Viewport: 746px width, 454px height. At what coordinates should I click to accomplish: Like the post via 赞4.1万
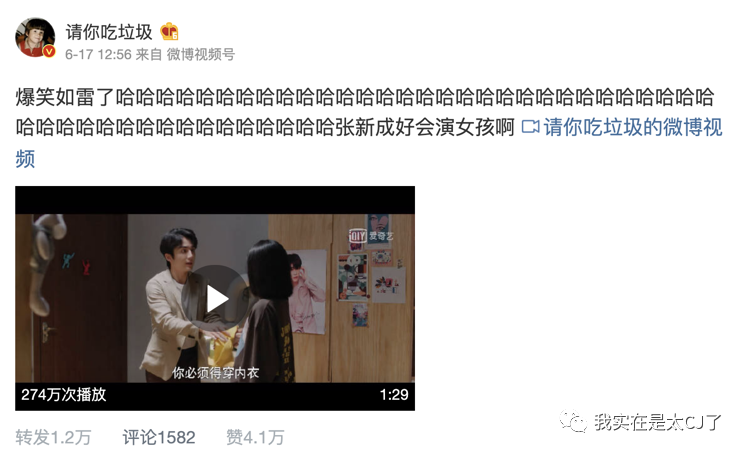pyautogui.click(x=255, y=437)
